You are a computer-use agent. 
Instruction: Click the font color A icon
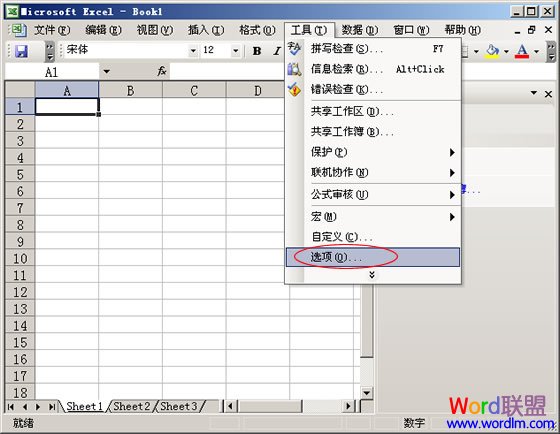tap(522, 51)
